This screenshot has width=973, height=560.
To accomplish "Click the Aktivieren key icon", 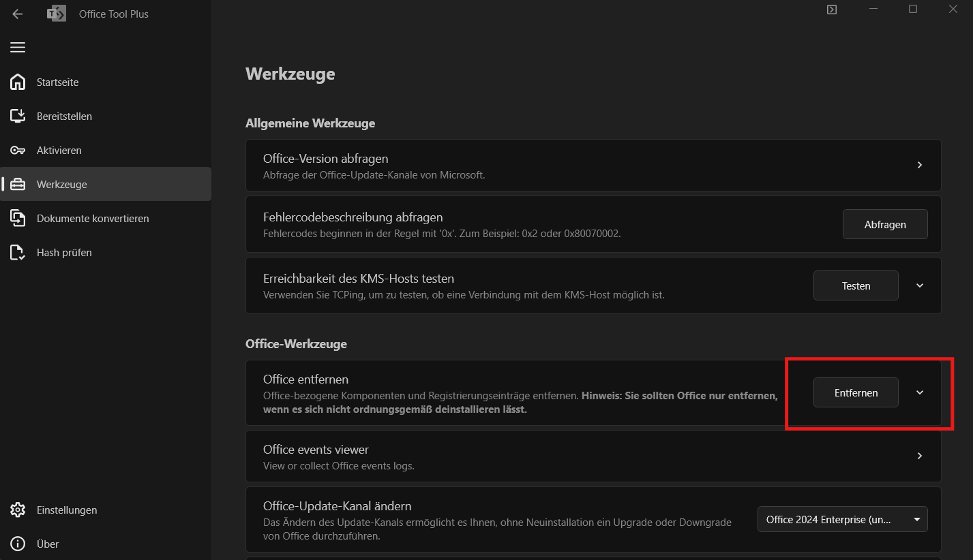I will (x=18, y=151).
